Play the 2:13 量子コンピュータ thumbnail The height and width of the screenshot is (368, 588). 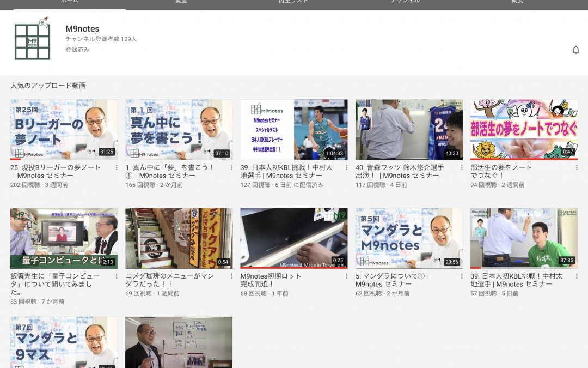(x=64, y=238)
